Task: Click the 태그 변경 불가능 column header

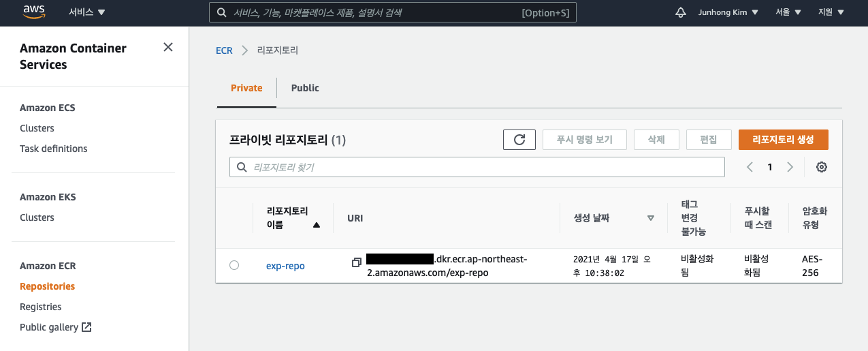Action: tap(694, 218)
